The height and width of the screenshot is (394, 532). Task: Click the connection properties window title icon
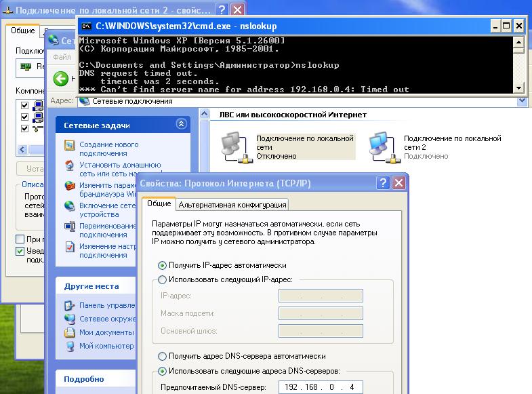pos(7,10)
